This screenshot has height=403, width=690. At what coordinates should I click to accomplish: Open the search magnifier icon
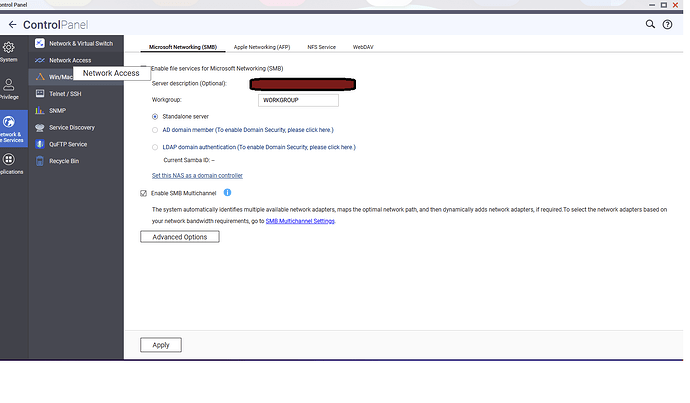pyautogui.click(x=650, y=23)
